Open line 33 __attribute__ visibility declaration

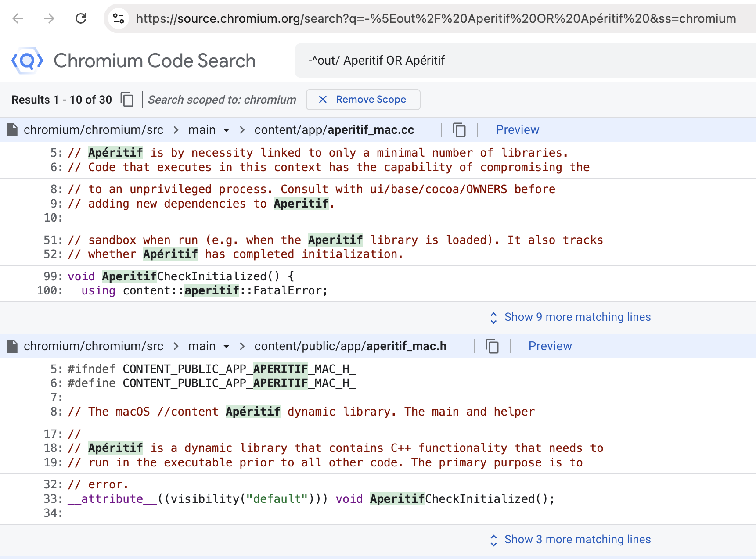[x=311, y=499]
